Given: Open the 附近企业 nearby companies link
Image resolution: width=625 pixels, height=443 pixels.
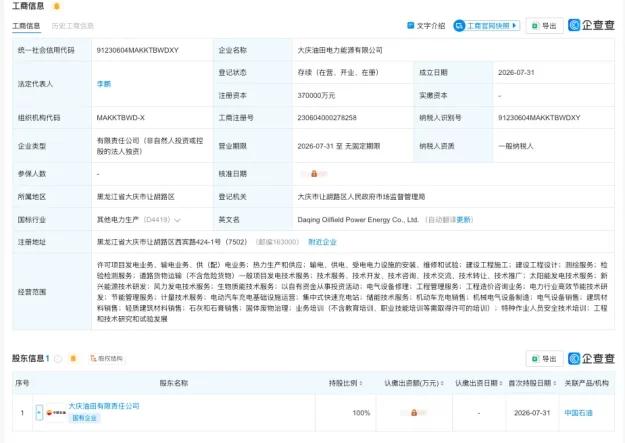Looking at the screenshot, I should point(322,242).
